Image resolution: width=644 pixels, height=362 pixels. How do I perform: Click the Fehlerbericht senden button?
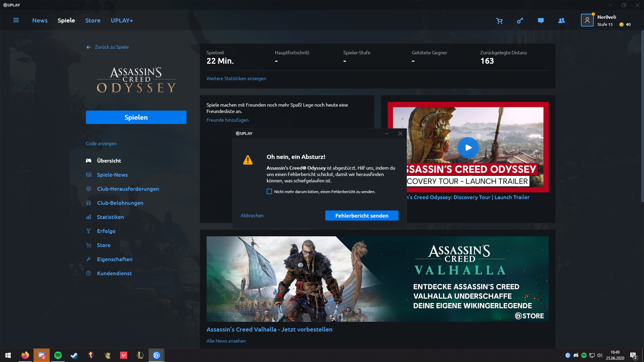click(x=362, y=216)
